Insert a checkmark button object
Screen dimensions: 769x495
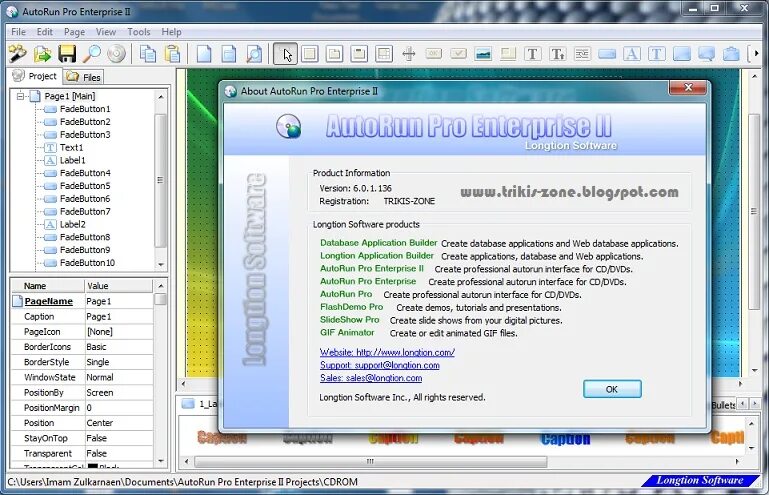click(x=458, y=53)
